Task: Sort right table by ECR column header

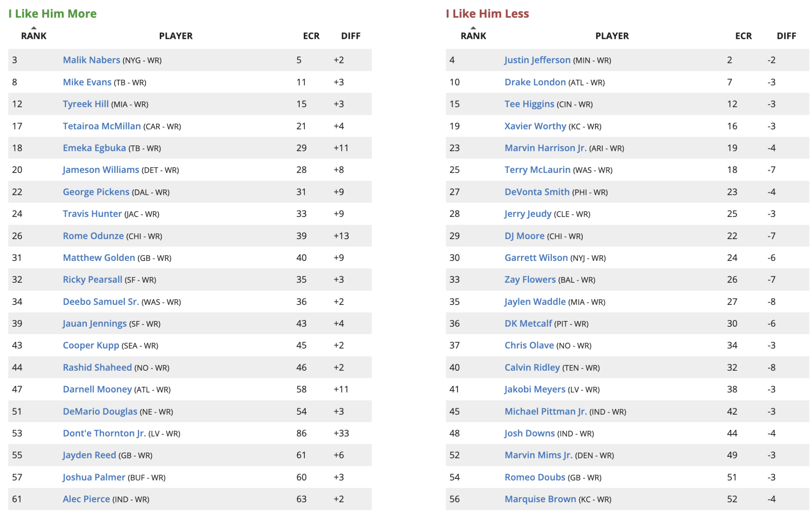Action: coord(743,36)
